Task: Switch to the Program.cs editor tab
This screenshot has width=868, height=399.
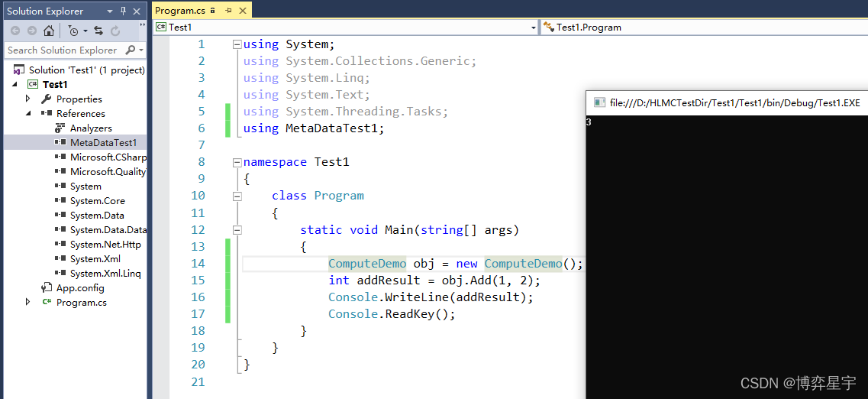Action: [180, 11]
